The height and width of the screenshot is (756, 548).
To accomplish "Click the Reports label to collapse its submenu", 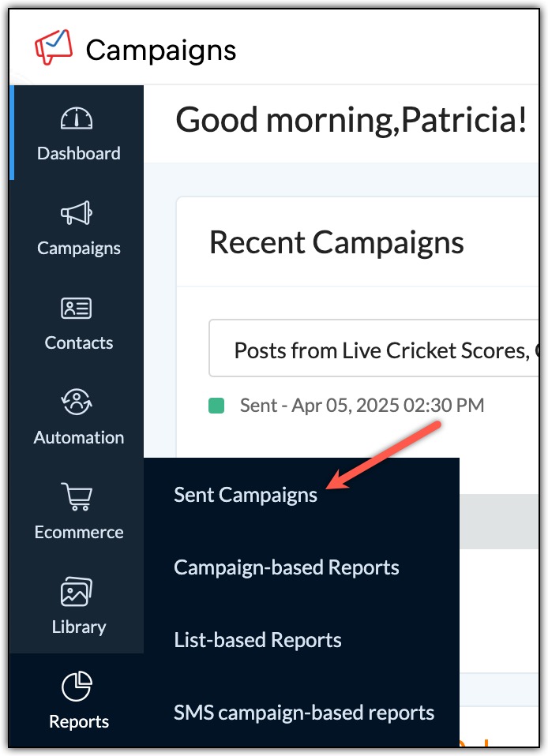I will coord(78,721).
